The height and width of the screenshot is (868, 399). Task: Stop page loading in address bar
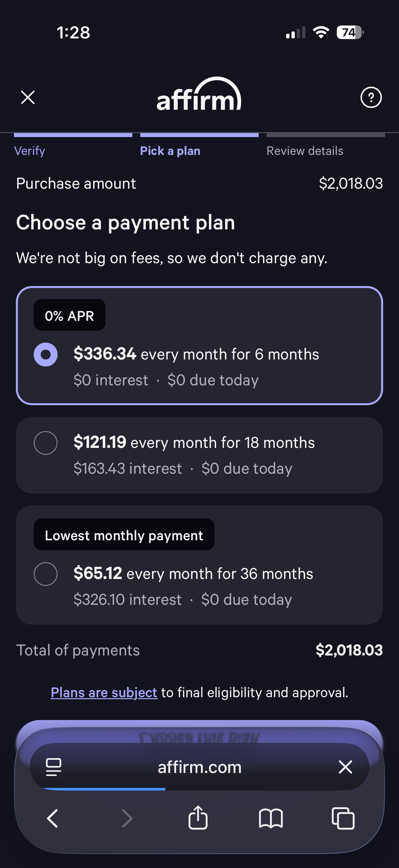pyautogui.click(x=345, y=767)
